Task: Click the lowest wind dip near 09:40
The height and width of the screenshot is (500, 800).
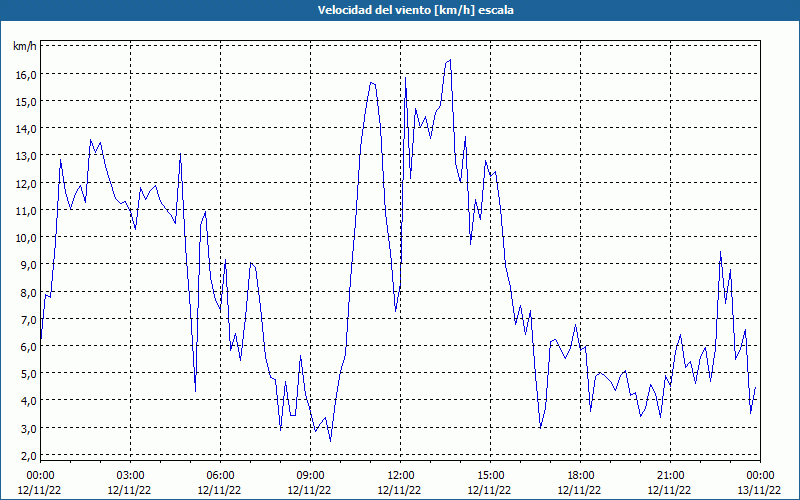Action: coord(331,441)
